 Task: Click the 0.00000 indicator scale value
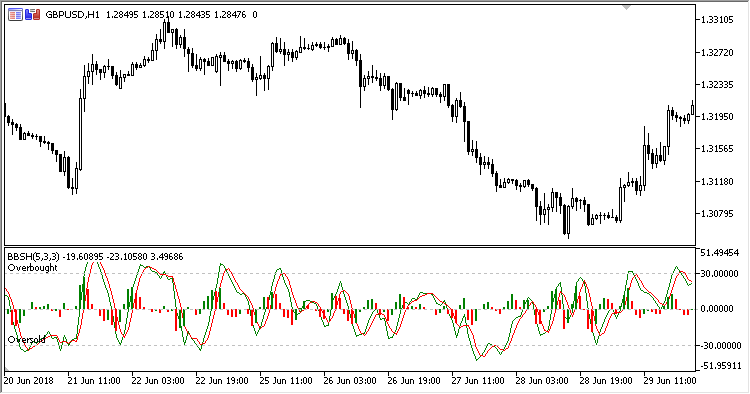pyautogui.click(x=717, y=309)
